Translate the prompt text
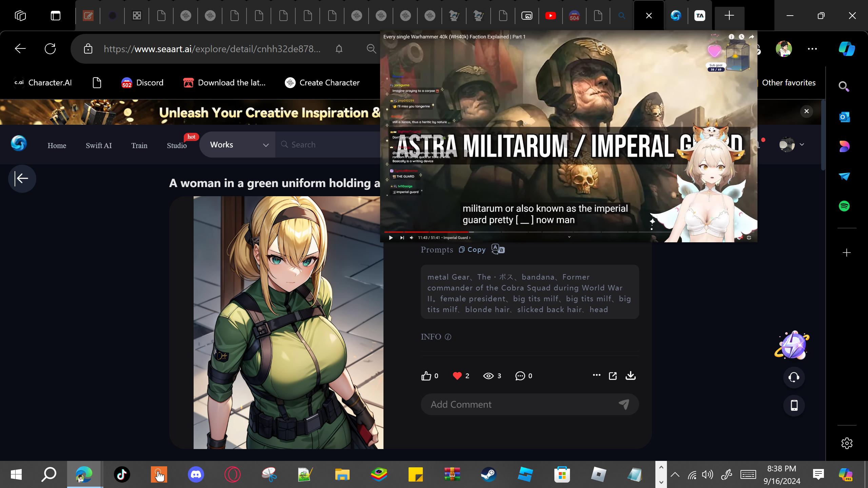The width and height of the screenshot is (868, 488). click(x=498, y=249)
